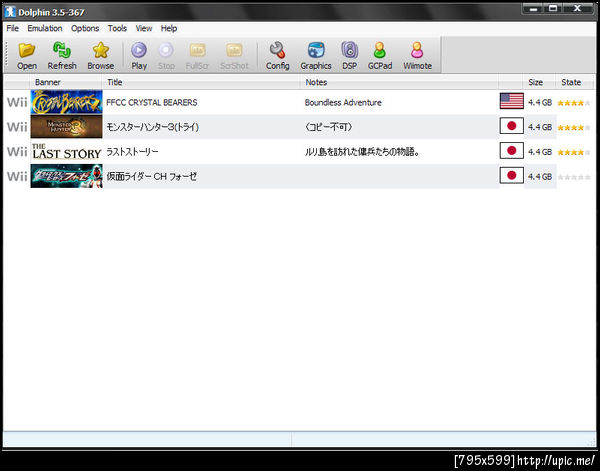The image size is (600, 471).
Task: Click the Last Story Japanese notes text
Action: 362,152
